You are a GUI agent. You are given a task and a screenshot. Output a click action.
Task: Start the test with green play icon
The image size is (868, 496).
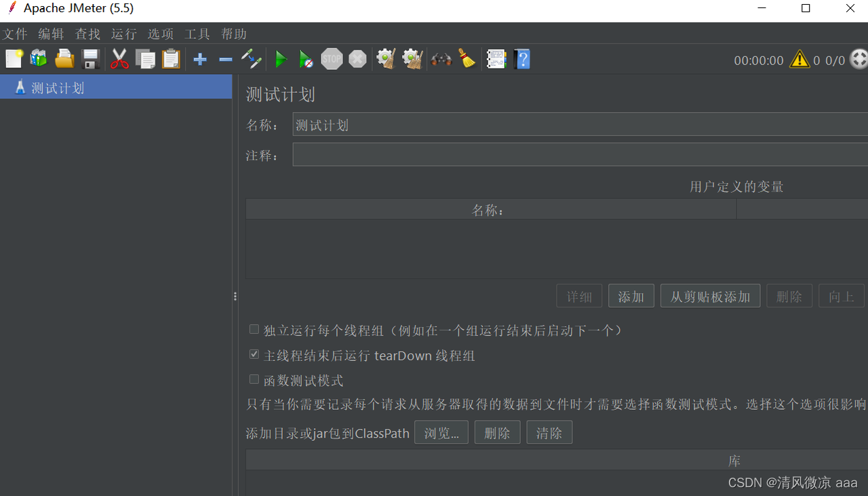pos(281,60)
